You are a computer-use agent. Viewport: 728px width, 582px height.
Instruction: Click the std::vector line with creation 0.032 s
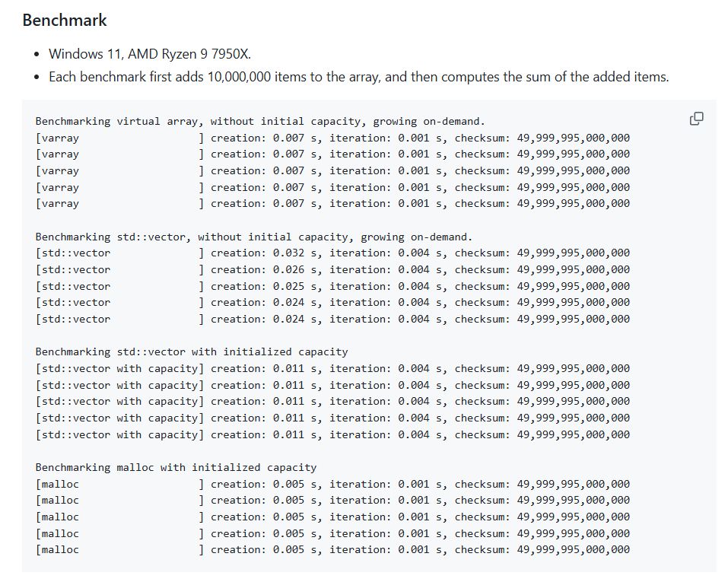(x=332, y=253)
